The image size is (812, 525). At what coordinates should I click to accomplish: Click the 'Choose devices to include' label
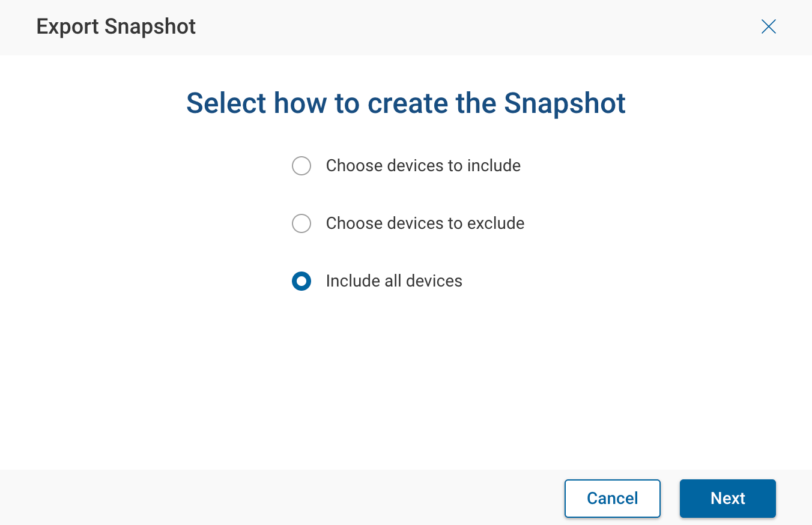pyautogui.click(x=423, y=166)
